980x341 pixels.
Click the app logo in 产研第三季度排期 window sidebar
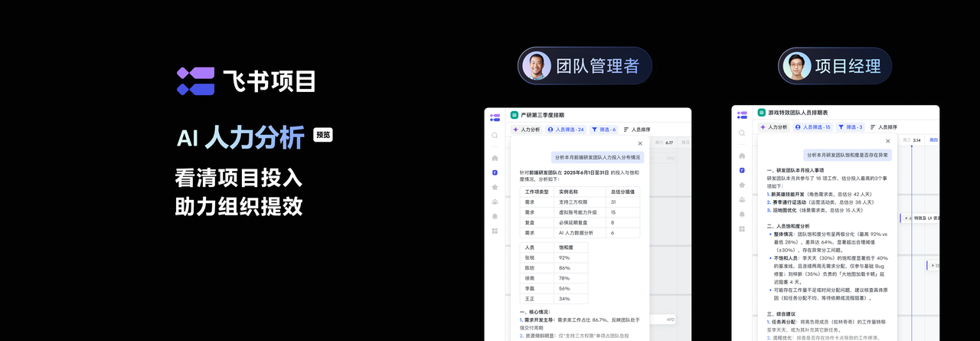[495, 117]
